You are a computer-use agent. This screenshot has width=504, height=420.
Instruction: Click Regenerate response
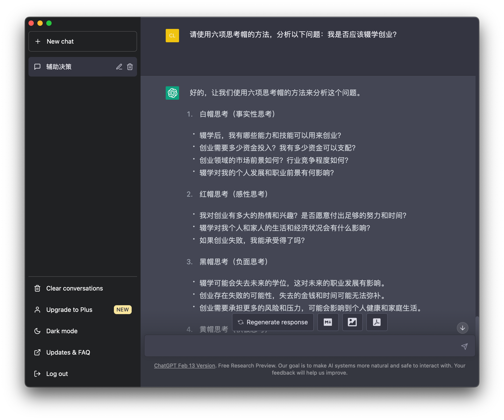(x=273, y=322)
